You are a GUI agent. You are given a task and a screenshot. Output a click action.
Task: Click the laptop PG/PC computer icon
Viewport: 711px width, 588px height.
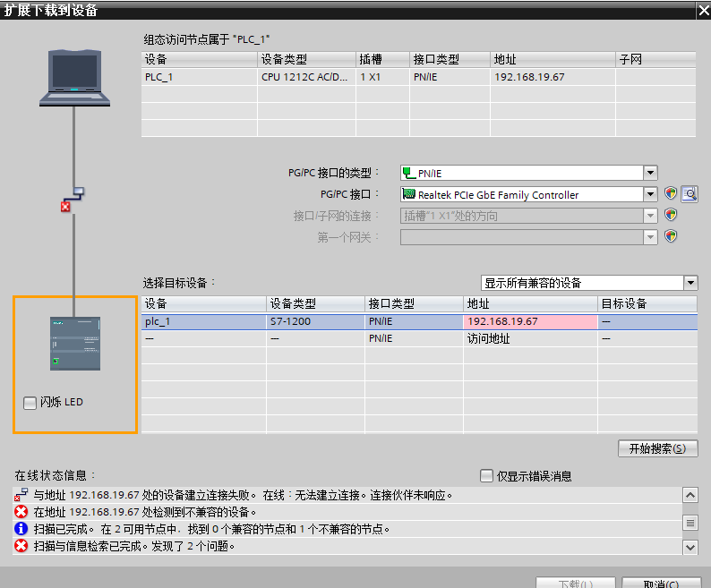point(75,78)
